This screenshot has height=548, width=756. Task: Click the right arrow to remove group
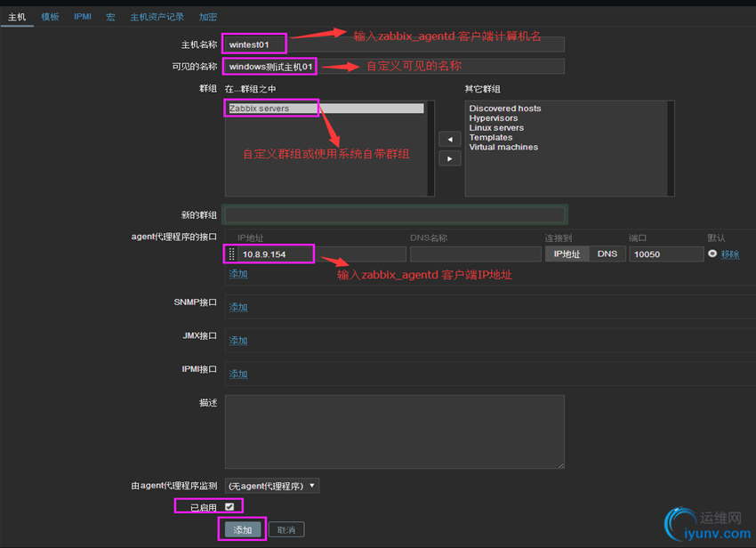(450, 158)
